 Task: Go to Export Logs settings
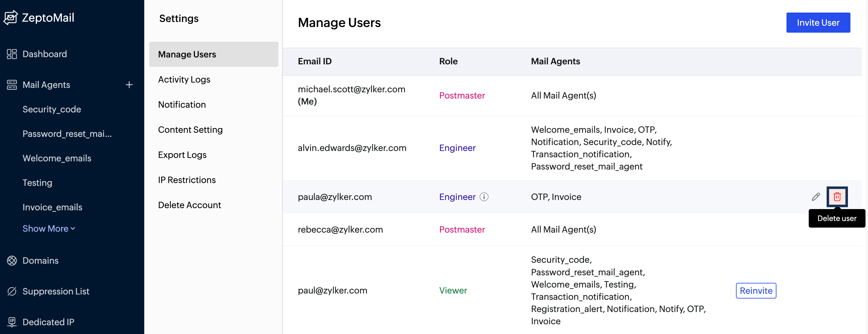click(182, 155)
